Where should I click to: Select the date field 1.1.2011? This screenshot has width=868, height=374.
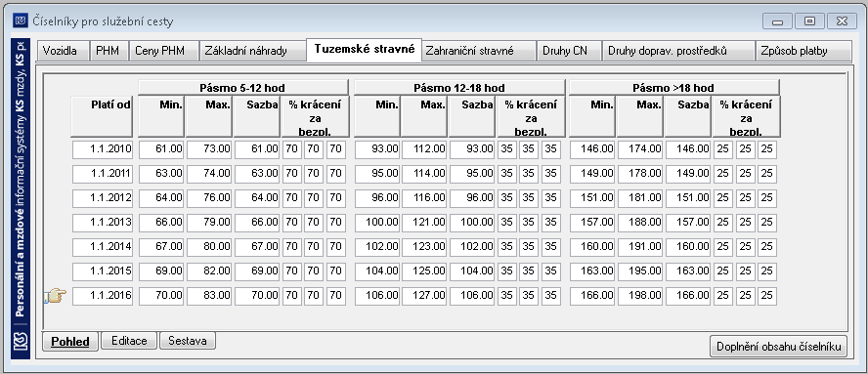(103, 174)
